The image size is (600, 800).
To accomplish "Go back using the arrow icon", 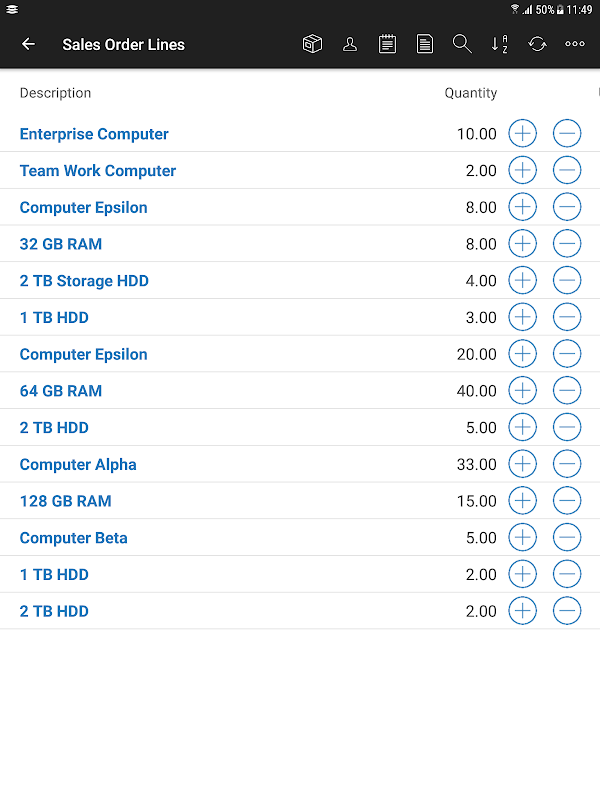I will [28, 44].
